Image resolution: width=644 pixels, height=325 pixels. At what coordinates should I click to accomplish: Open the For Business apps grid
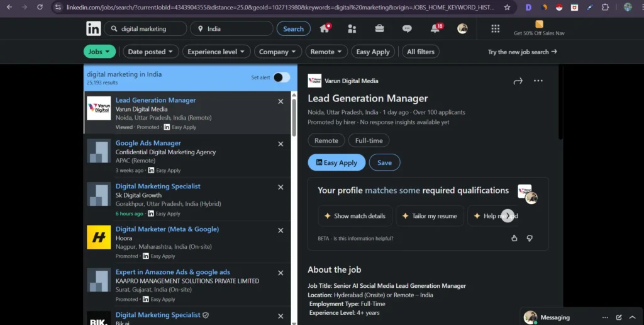(496, 28)
